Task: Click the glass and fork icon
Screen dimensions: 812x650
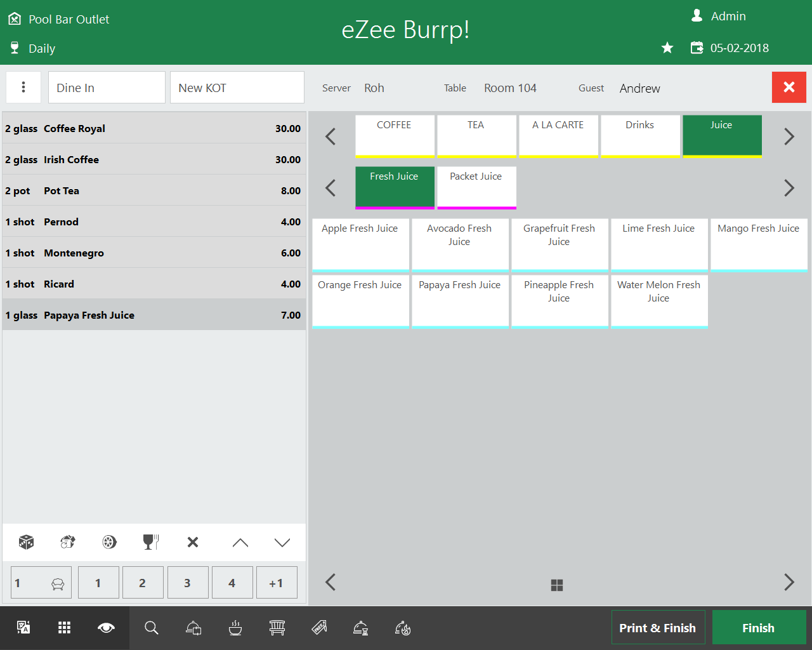Action: (151, 542)
